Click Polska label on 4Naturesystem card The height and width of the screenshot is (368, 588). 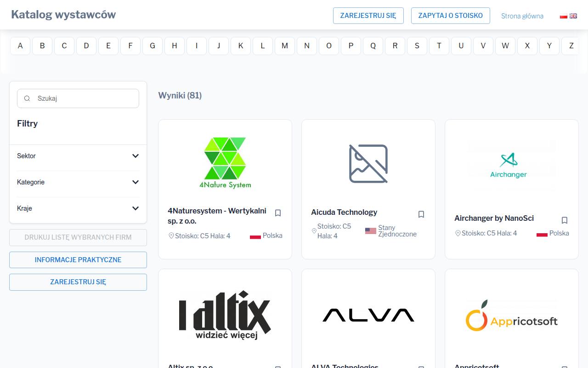(x=272, y=236)
